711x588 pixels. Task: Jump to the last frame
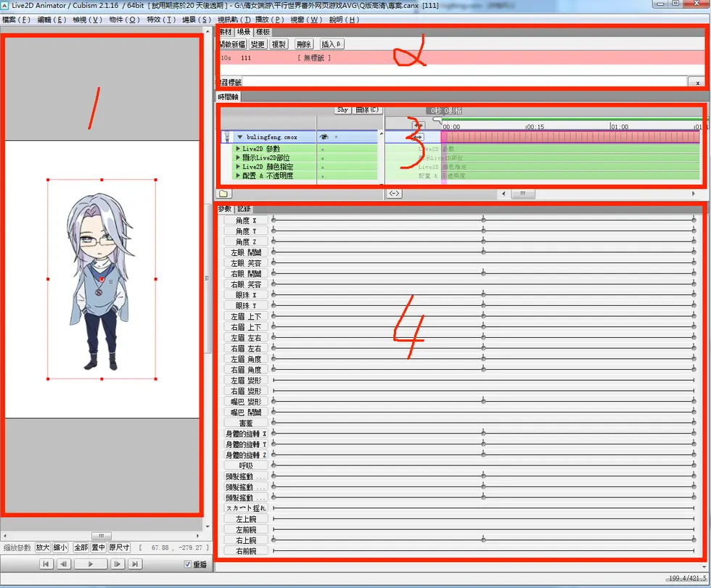(135, 564)
